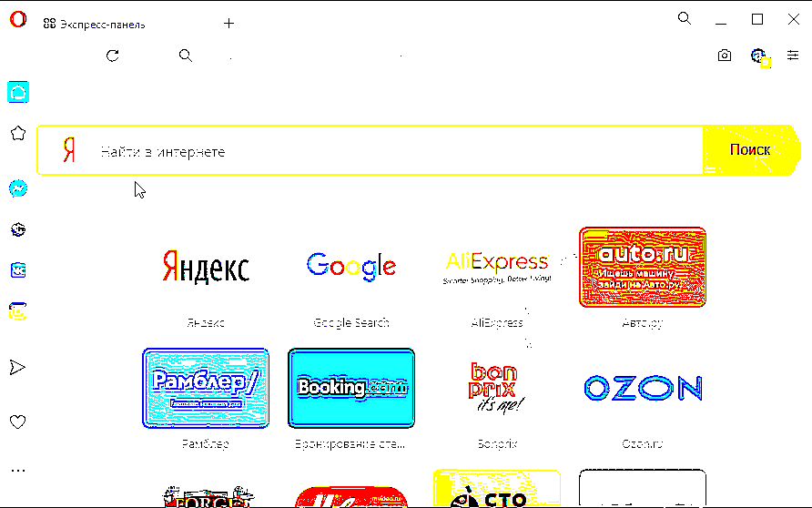Viewport: 812px width, 508px height.
Task: Click the Opera menu logo
Action: [18, 20]
